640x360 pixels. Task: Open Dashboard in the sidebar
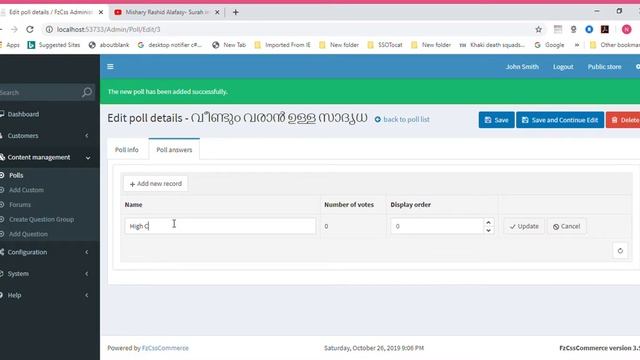pos(23,114)
